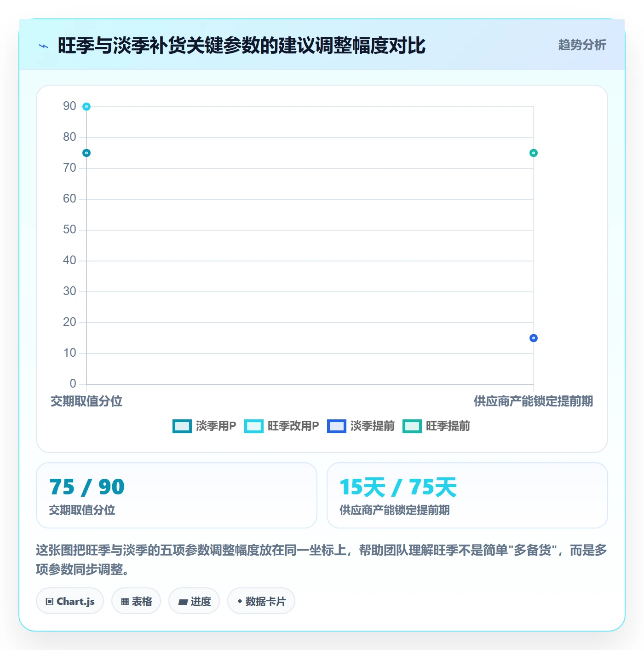644x650 pixels.
Task: Click the 趋势分析 badge in the header
Action: [x=582, y=45]
